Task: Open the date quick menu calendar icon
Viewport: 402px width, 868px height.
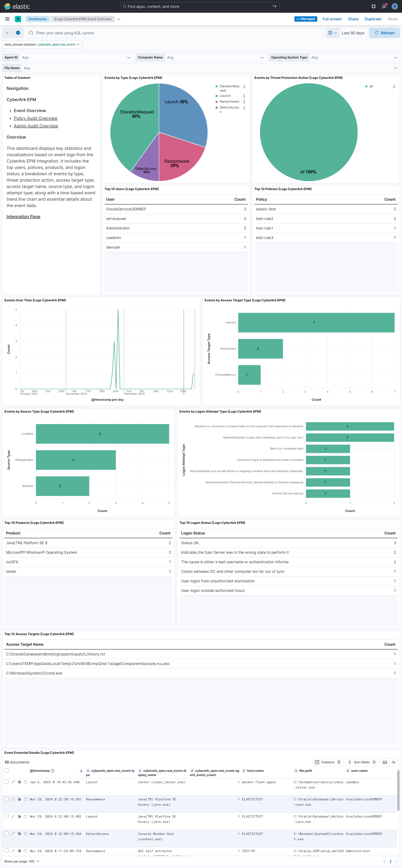Action: click(332, 33)
